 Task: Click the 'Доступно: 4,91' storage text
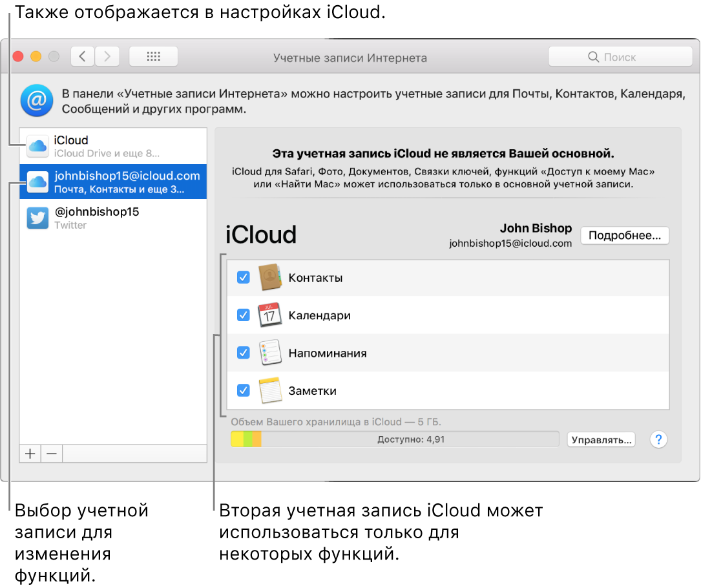[x=411, y=439]
